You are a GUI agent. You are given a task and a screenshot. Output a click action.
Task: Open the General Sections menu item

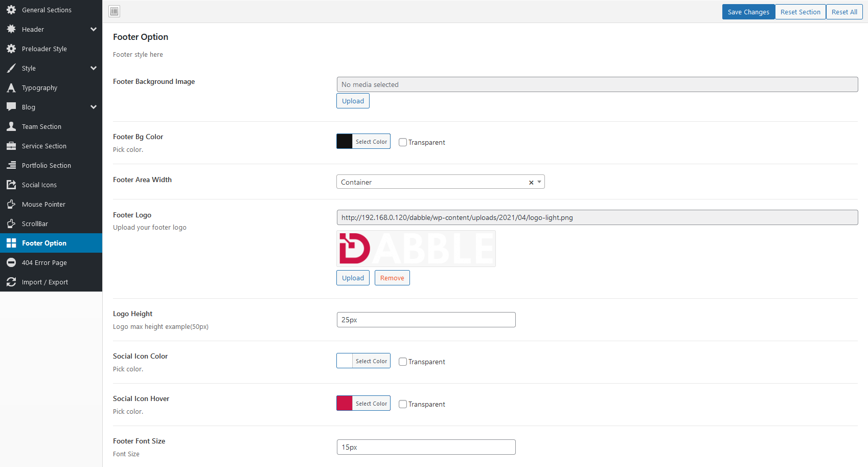coord(51,10)
